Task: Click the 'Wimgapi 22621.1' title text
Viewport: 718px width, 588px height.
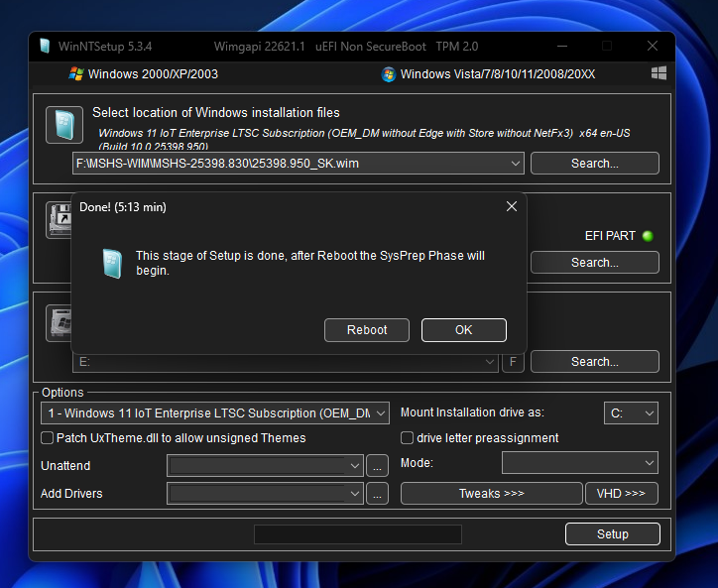Action: click(x=259, y=47)
